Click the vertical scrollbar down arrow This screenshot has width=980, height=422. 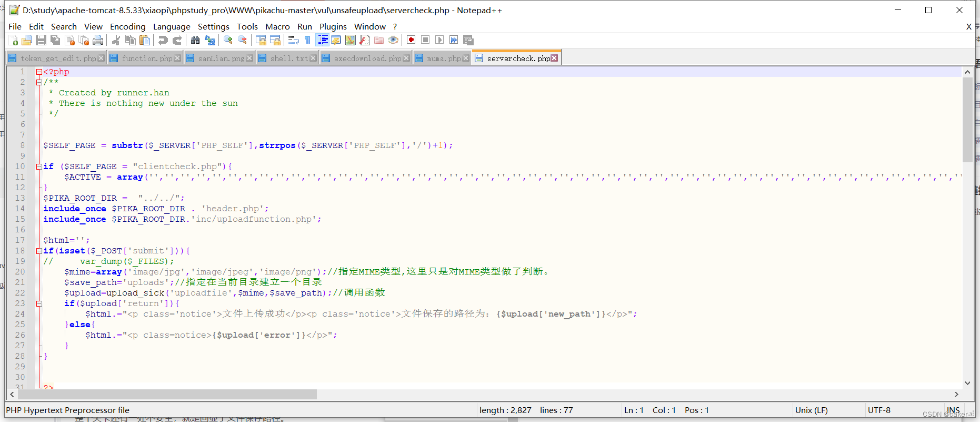(x=967, y=383)
